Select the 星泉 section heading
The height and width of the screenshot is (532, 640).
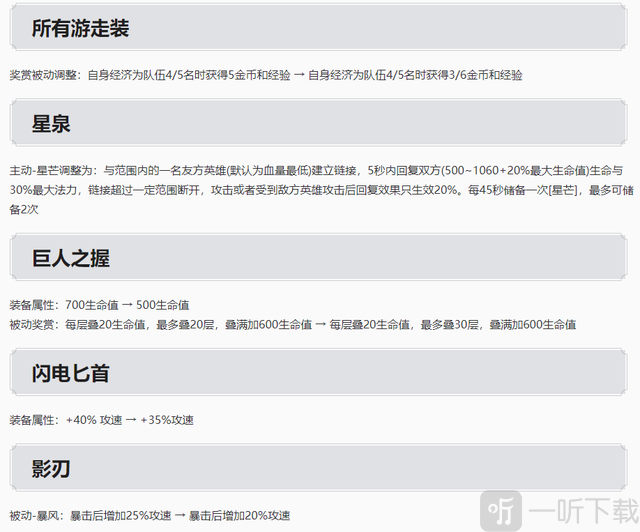(x=51, y=124)
